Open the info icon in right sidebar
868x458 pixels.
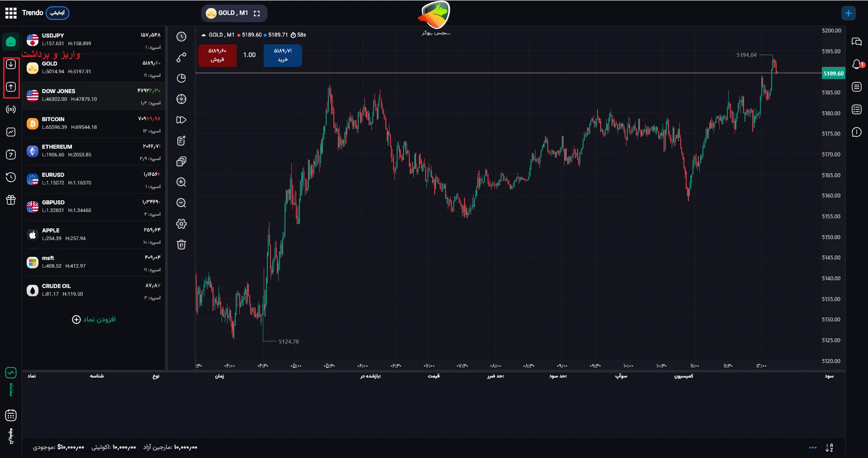[857, 132]
